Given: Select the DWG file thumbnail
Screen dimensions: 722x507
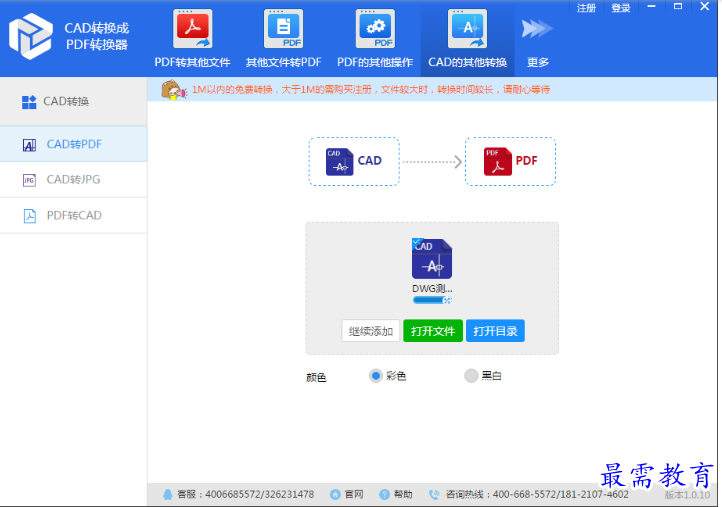Looking at the screenshot, I should click(x=432, y=259).
